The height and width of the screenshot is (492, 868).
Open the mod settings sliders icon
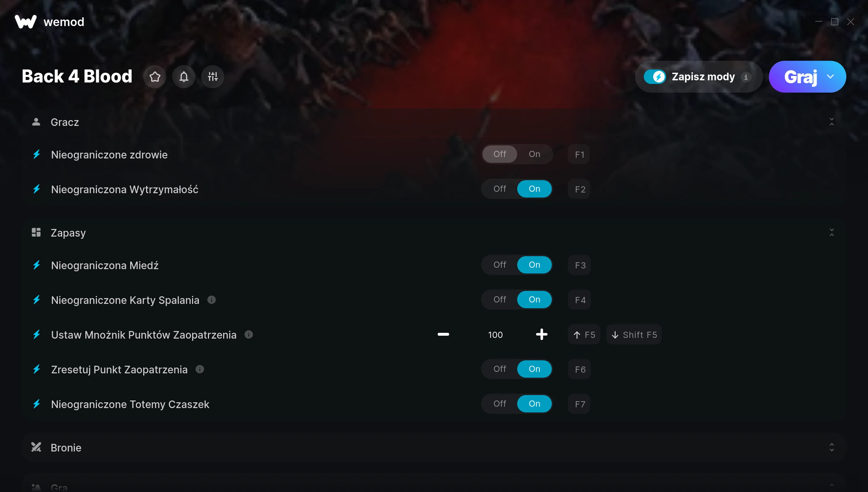[x=213, y=77]
